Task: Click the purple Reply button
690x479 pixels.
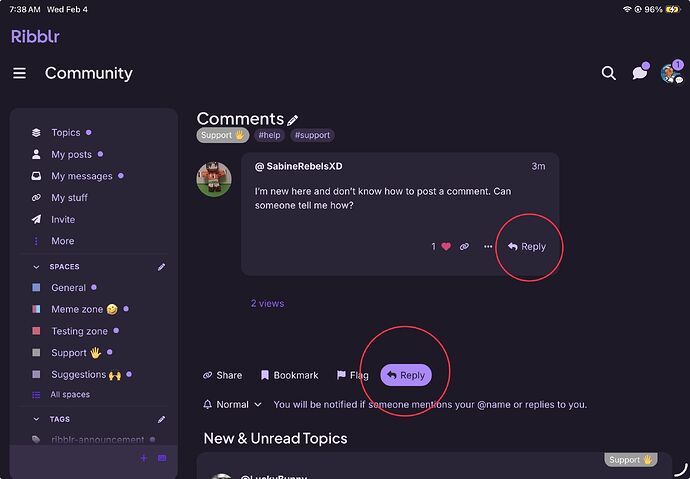Action: point(406,375)
